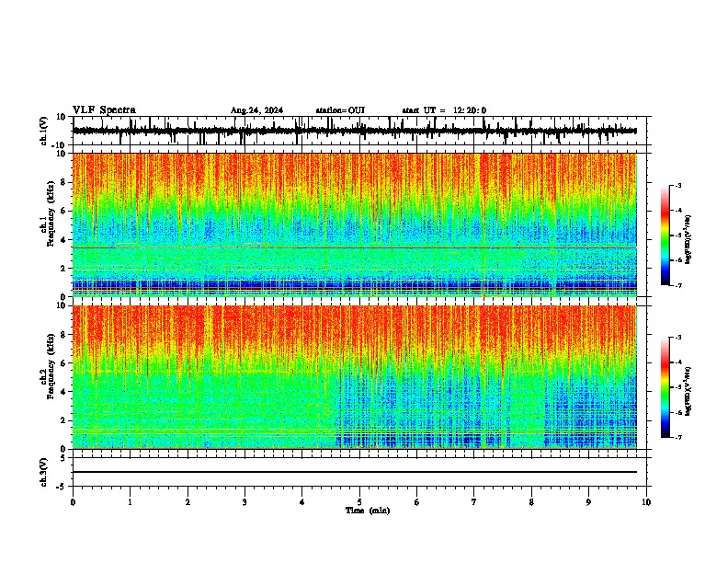Click the "10" tick label on Time axis
Viewport: 728px width, 563px height.
click(646, 502)
